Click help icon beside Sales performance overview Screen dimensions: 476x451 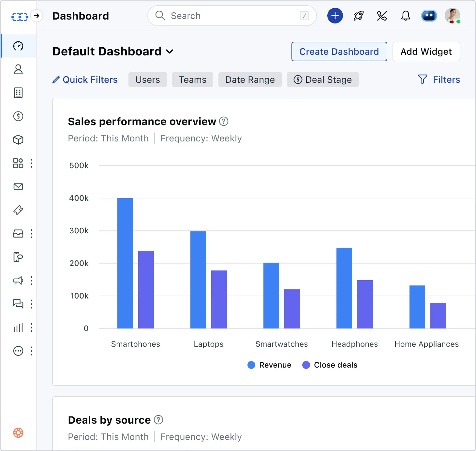(x=224, y=121)
